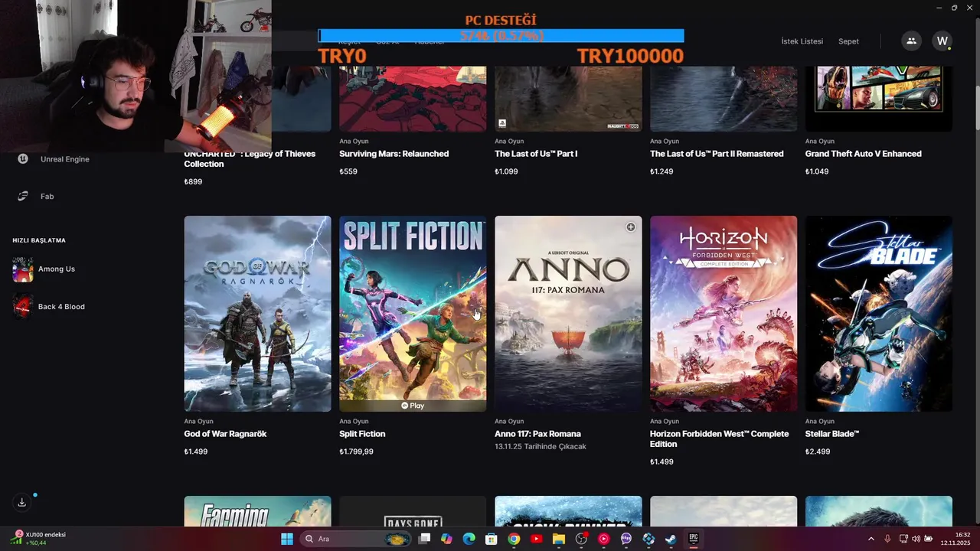Click the ₺1.049 GTA V price
Viewport: 980px width, 551px height.
click(817, 171)
